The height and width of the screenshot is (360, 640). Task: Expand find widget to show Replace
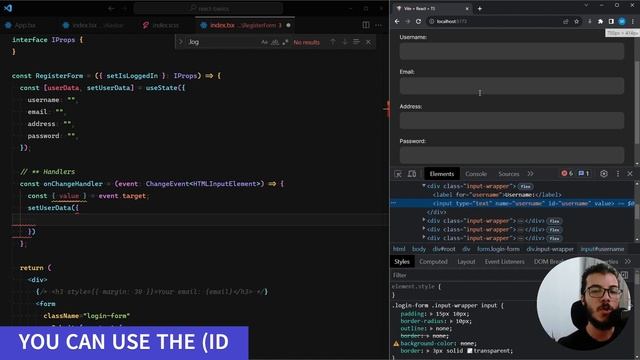click(181, 42)
